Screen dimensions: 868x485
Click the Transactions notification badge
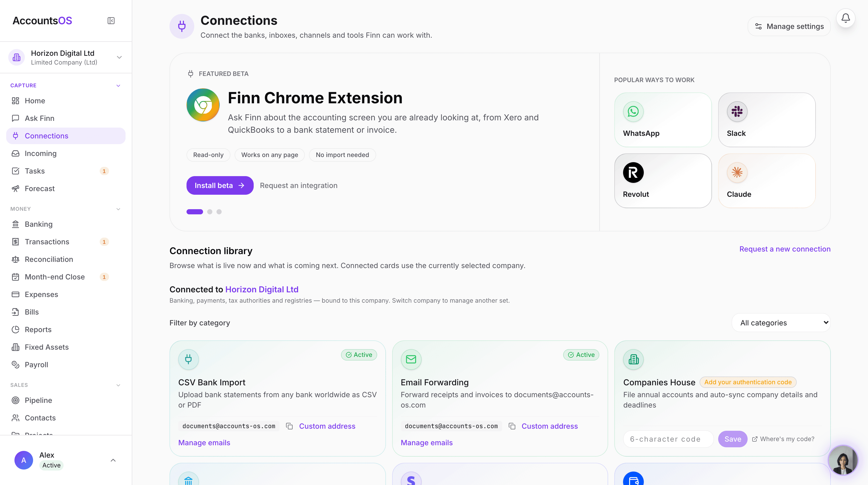pyautogui.click(x=104, y=242)
